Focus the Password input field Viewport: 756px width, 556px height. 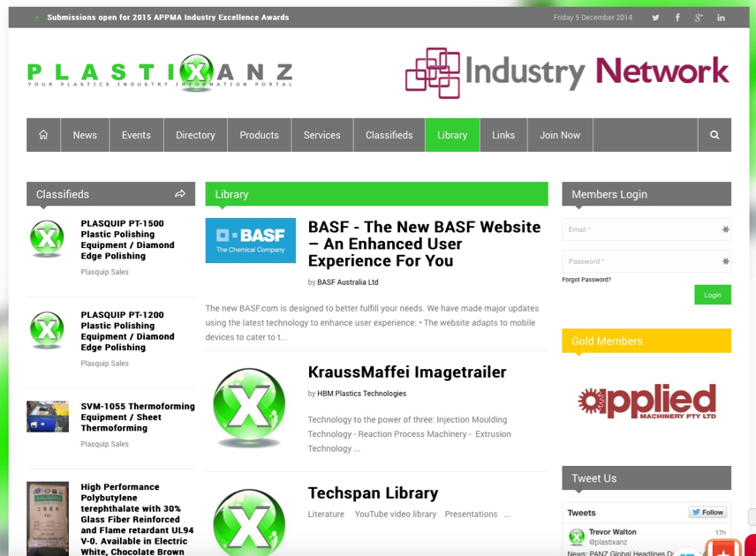tap(641, 261)
